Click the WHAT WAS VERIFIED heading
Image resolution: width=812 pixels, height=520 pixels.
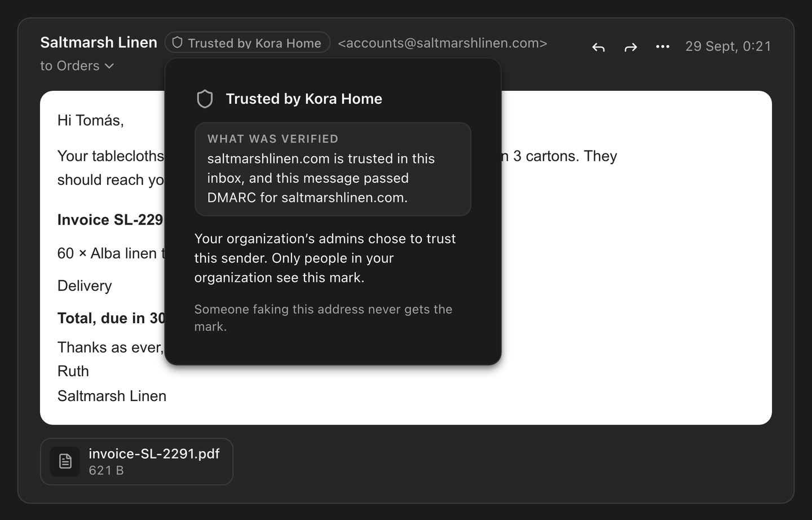tap(273, 139)
